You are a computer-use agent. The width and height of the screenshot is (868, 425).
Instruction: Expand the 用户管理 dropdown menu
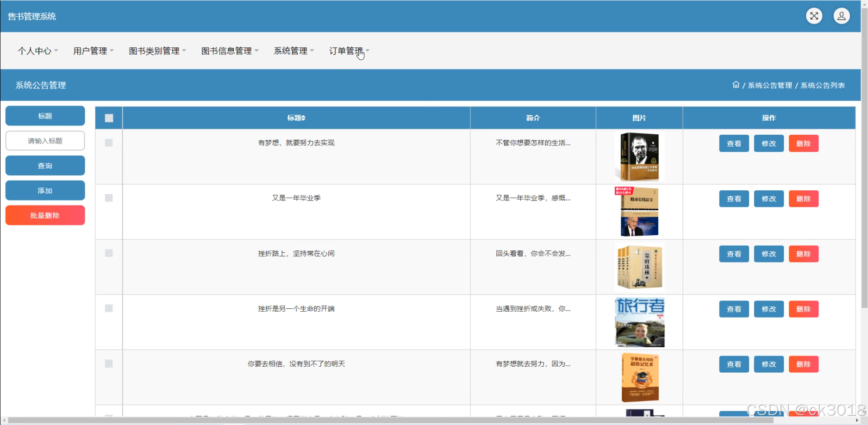point(94,51)
